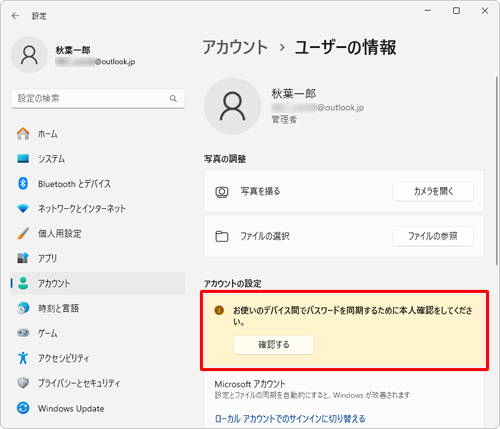Click the カメラを開く button

(433, 191)
